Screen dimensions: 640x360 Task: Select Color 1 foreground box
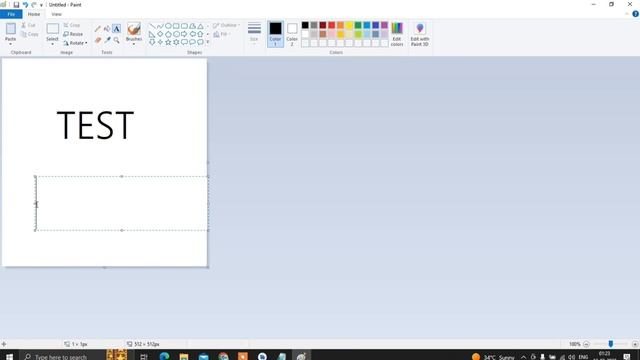coord(276,34)
